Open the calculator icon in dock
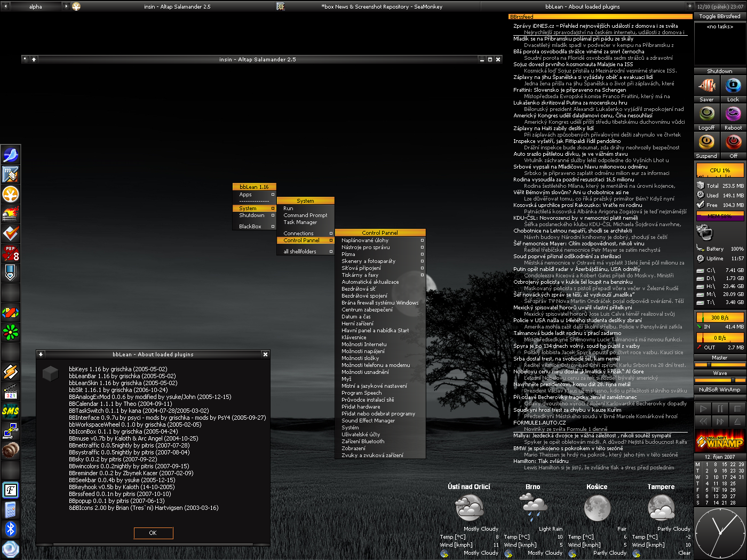Screen dimensions: 747x560 (11, 510)
